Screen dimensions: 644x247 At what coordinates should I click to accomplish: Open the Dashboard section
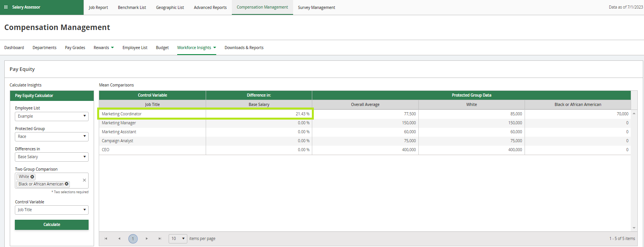pyautogui.click(x=14, y=48)
